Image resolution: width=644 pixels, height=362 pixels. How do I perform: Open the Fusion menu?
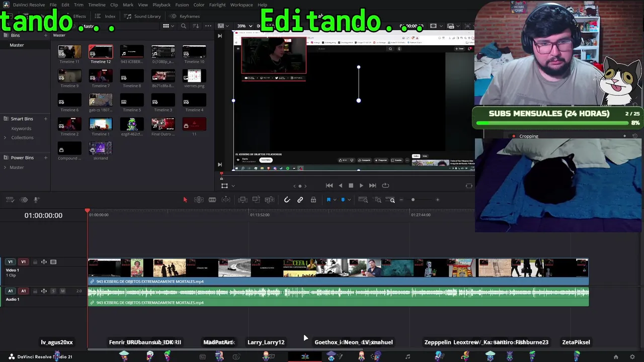[x=182, y=5]
